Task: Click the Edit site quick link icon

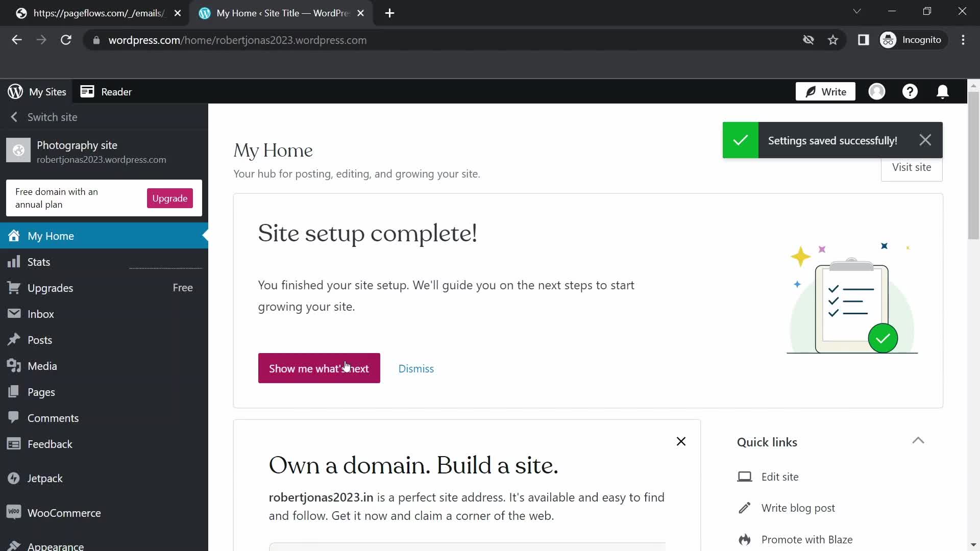Action: [745, 477]
